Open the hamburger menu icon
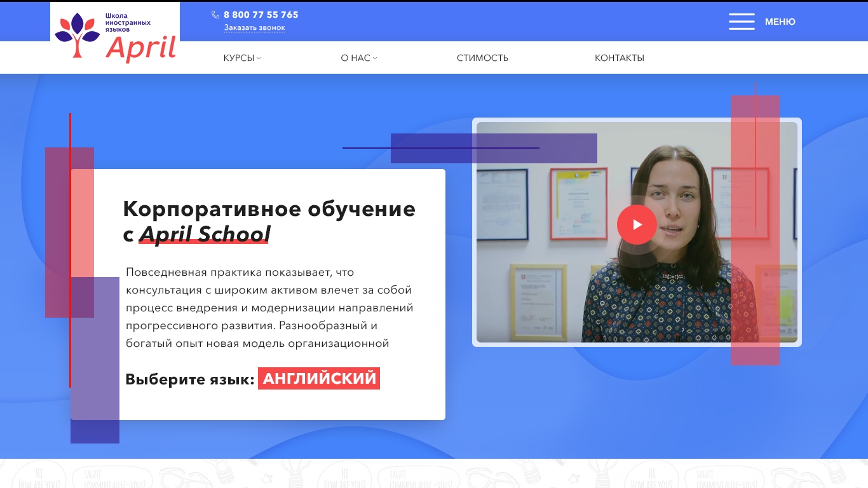 click(x=742, y=22)
